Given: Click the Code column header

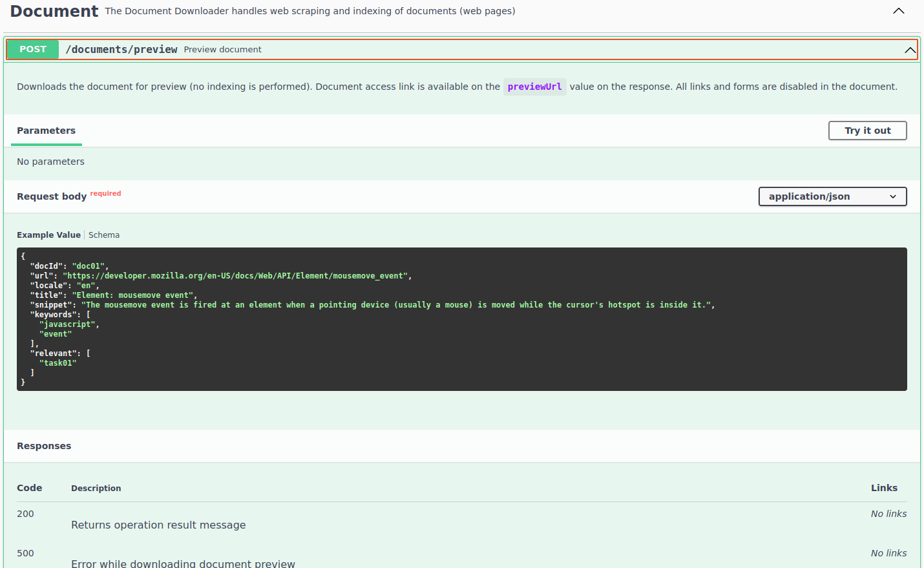Looking at the screenshot, I should pyautogui.click(x=29, y=488).
